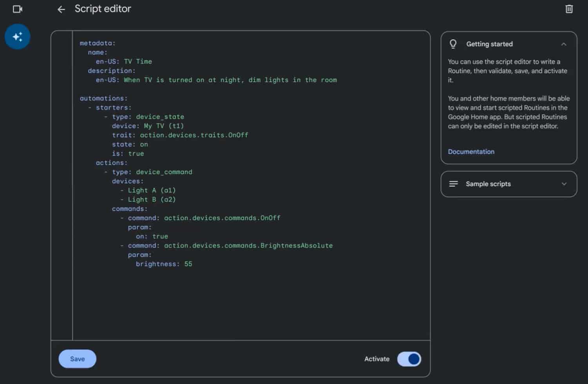Place cursor on brightness: 55 line
This screenshot has height=384, width=588.
164,264
